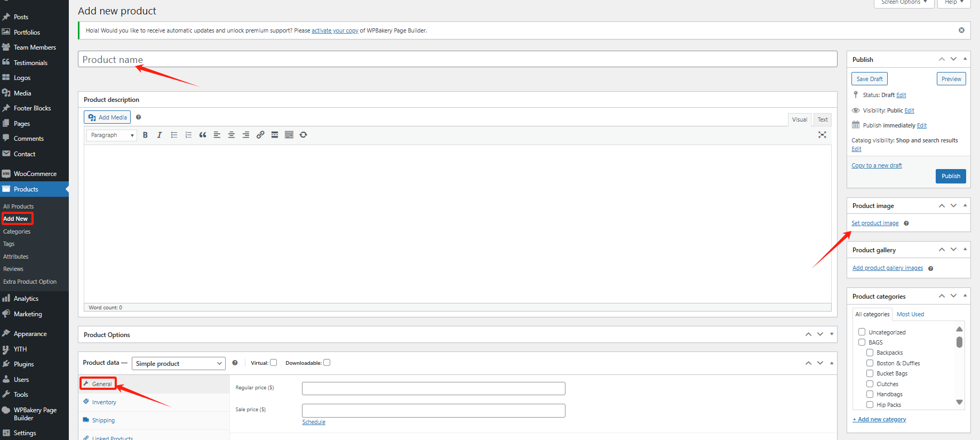Collapse the Product categories panel
Screen dimensions: 980x440
tap(965, 296)
